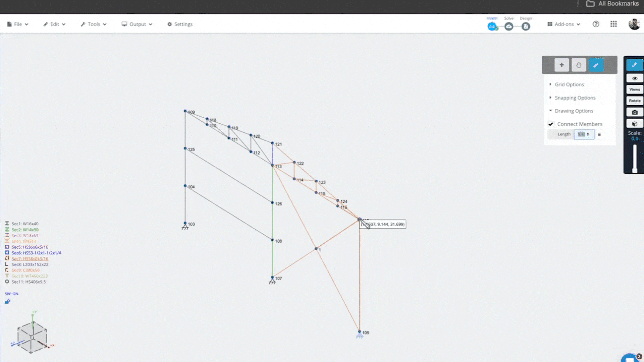Open the apps grid icon
This screenshot has height=362, width=644.
pyautogui.click(x=613, y=24)
